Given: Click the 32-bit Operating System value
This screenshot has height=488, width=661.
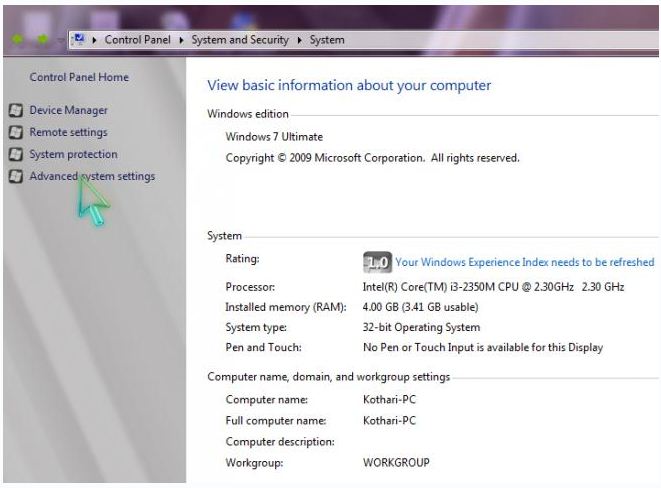Looking at the screenshot, I should [x=421, y=327].
